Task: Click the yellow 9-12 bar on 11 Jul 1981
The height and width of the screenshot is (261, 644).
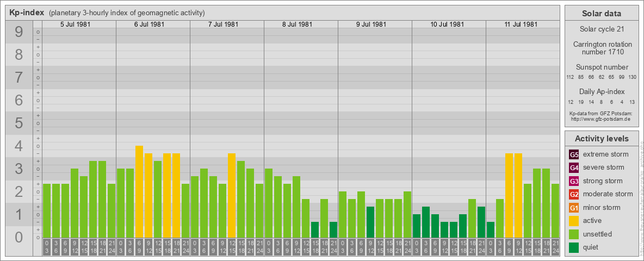Action: coord(518,195)
